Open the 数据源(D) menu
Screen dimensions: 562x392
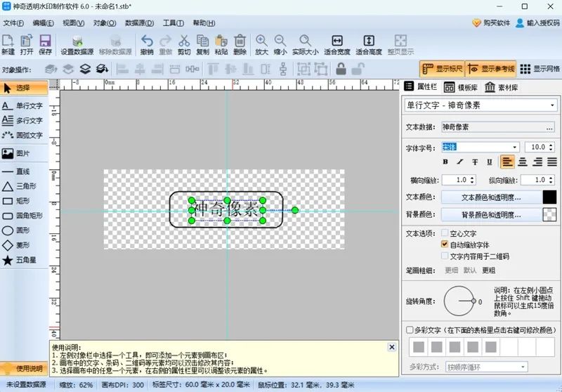pyautogui.click(x=139, y=23)
